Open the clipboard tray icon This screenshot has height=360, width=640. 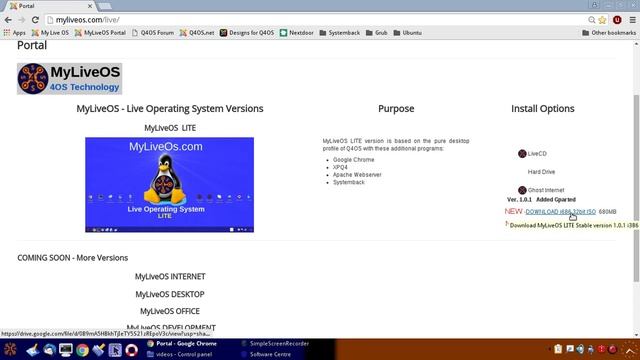[558, 349]
